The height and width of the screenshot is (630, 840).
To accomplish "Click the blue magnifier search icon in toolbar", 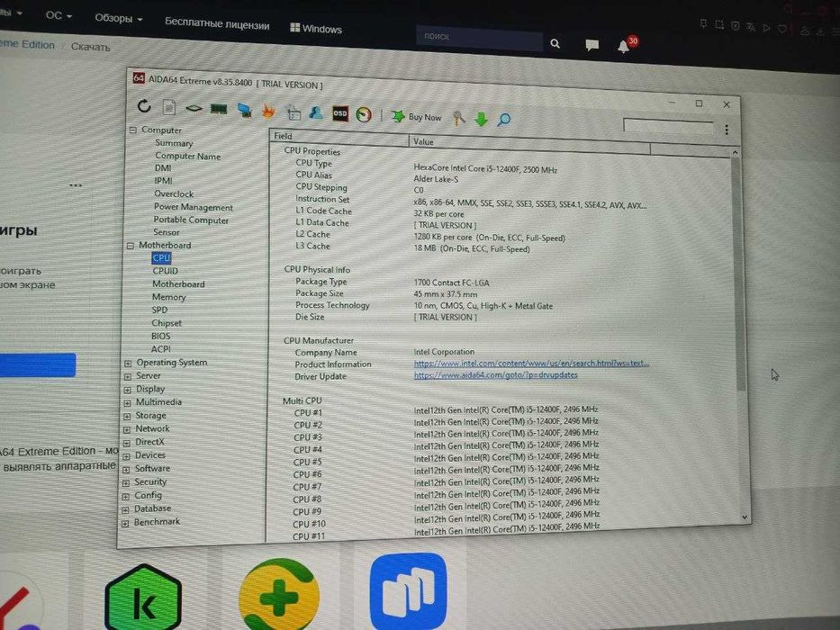I will 503,120.
